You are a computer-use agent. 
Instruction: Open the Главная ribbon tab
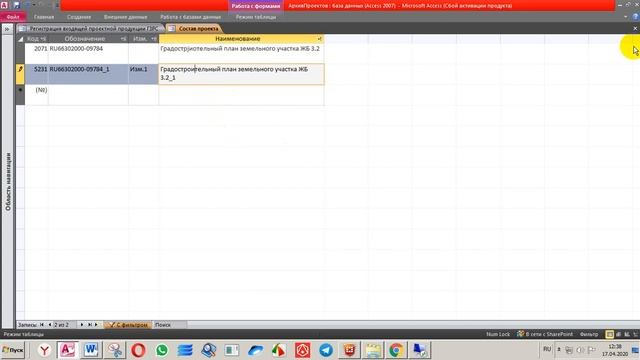pos(44,17)
